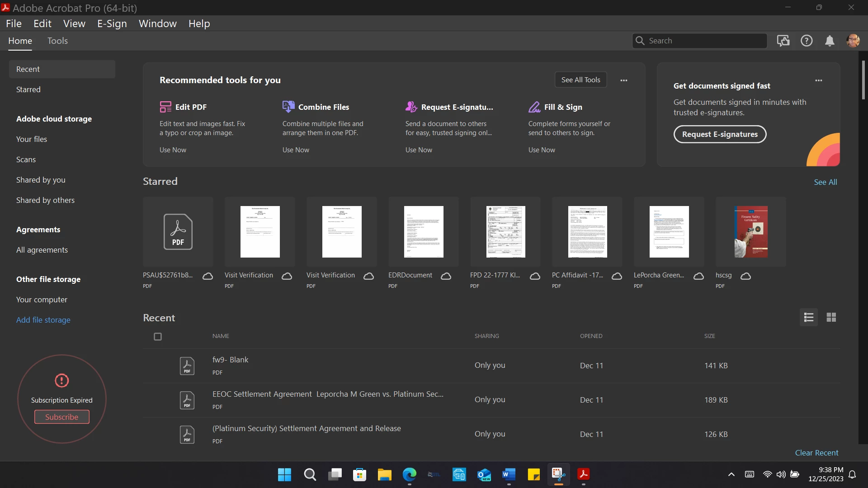Open options menu on signed-fast card
This screenshot has height=488, width=868.
819,80
